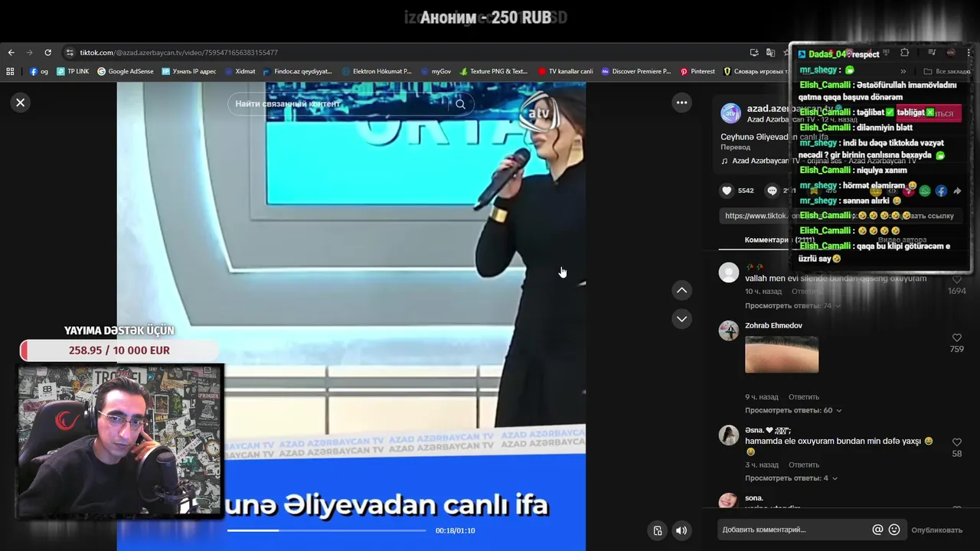Click the browser back arrow
Image resolution: width=980 pixels, height=551 pixels.
11,53
